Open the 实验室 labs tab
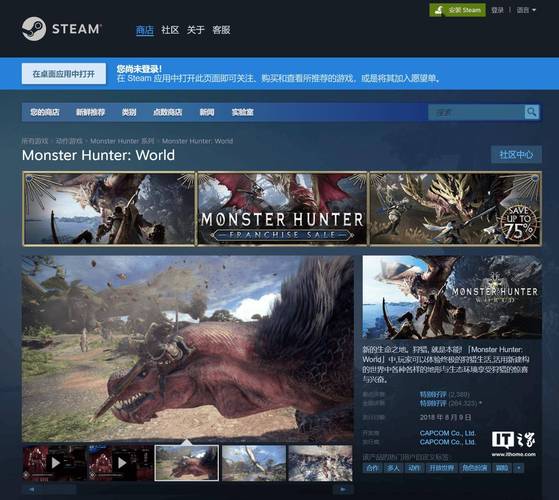Screen dimensions: 559x500 coord(242,112)
